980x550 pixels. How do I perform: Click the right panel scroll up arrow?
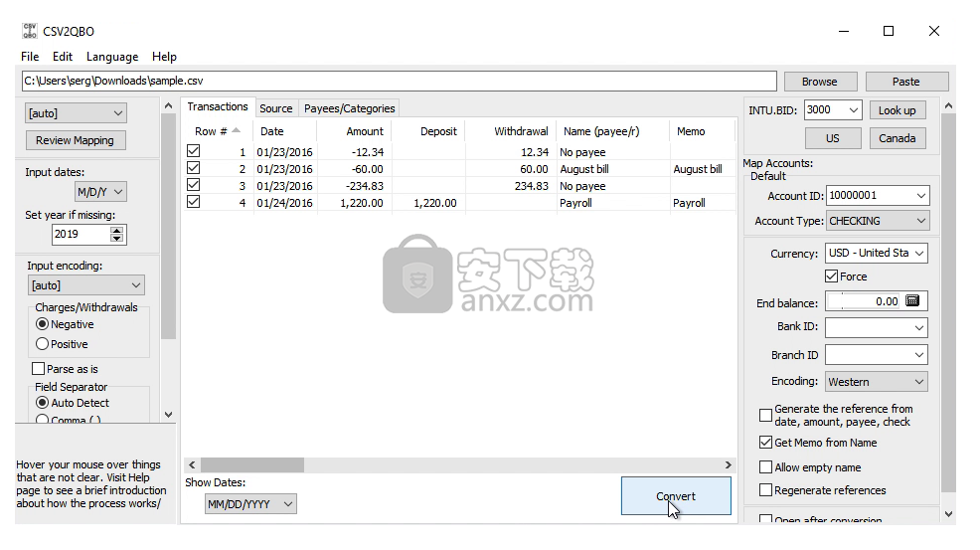[949, 105]
